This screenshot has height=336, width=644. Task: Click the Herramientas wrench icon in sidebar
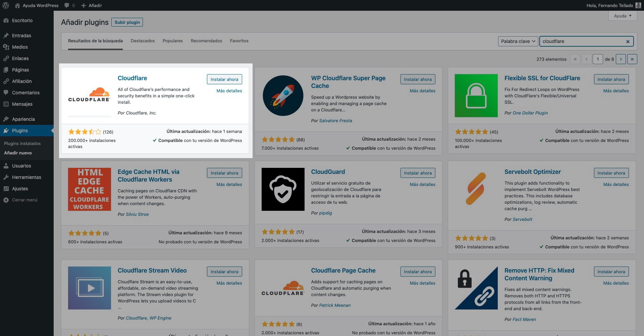pos(6,177)
